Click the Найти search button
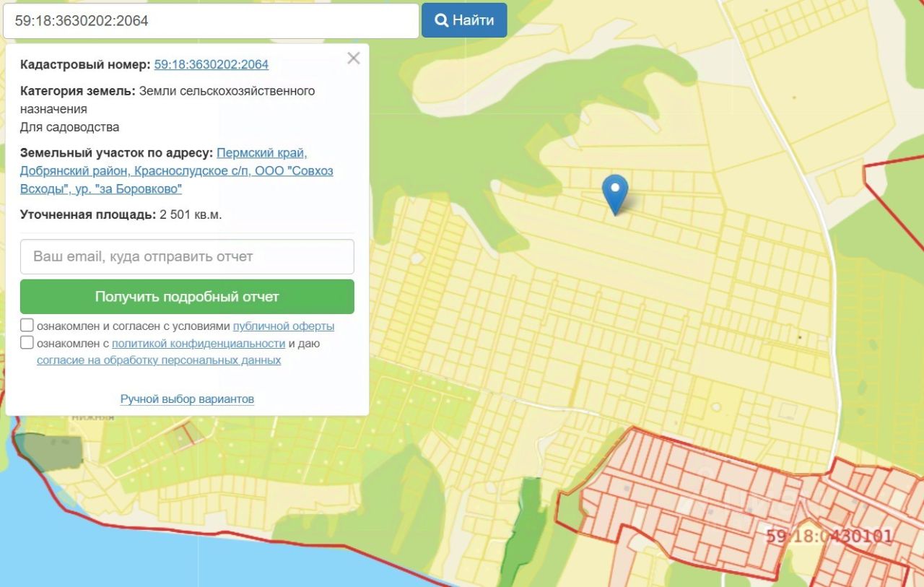 pyautogui.click(x=464, y=20)
